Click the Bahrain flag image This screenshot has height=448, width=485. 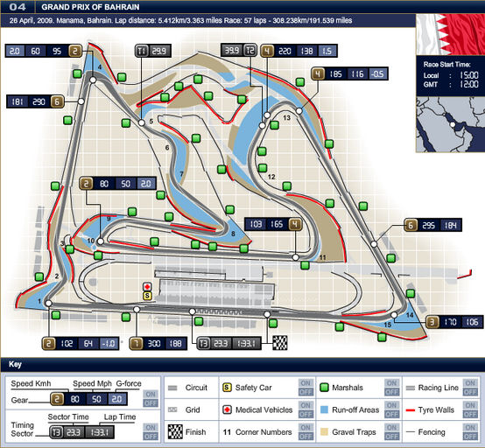pos(450,34)
